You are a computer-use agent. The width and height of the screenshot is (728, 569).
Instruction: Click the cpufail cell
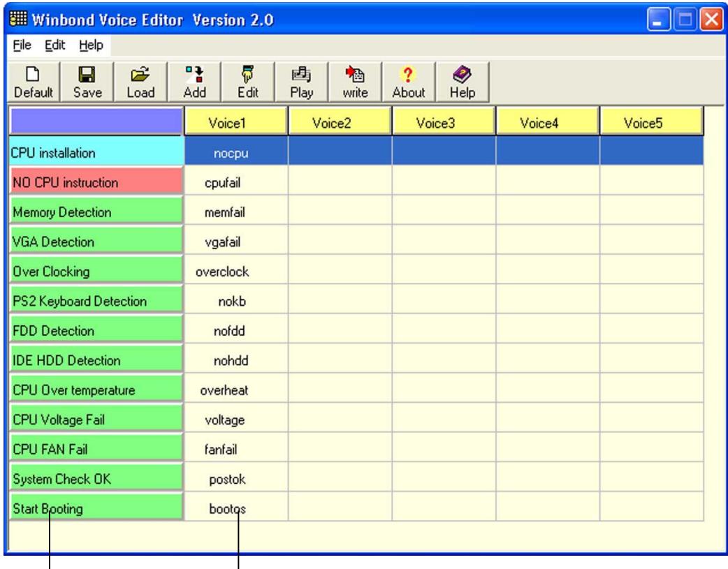pos(236,181)
